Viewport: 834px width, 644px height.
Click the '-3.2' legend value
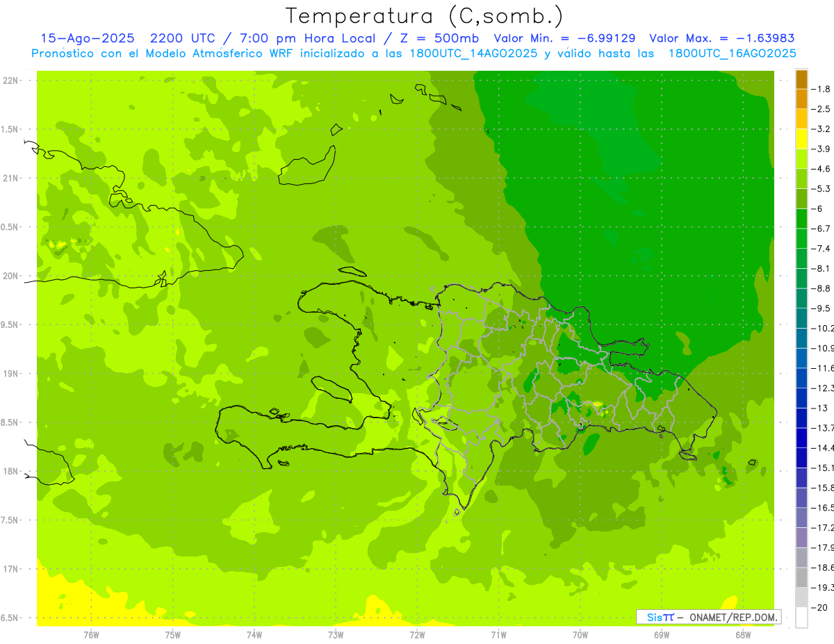[x=822, y=129]
